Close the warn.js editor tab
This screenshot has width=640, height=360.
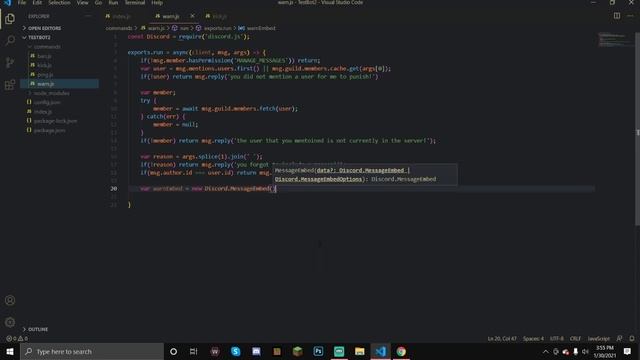point(192,16)
